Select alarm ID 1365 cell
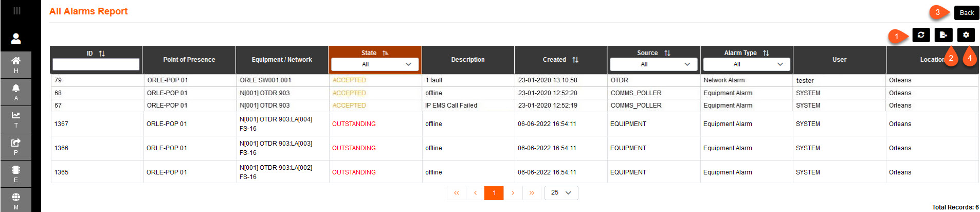The height and width of the screenshot is (212, 980). (x=97, y=172)
